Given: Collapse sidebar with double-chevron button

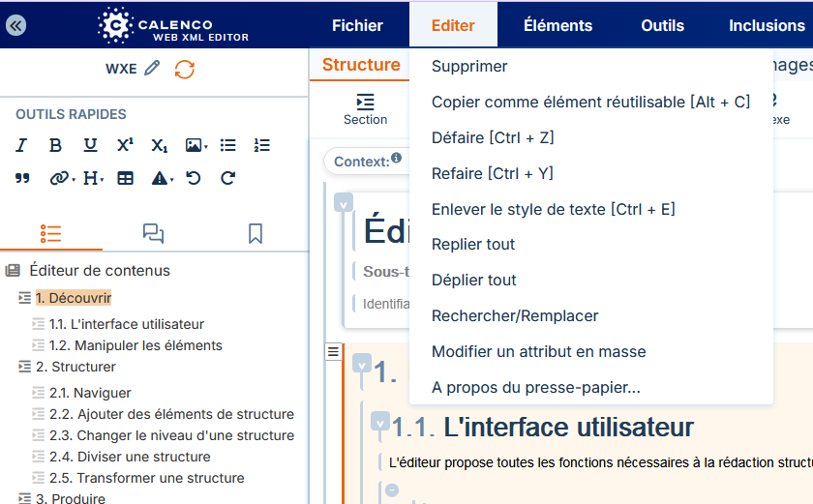Looking at the screenshot, I should (x=16, y=25).
